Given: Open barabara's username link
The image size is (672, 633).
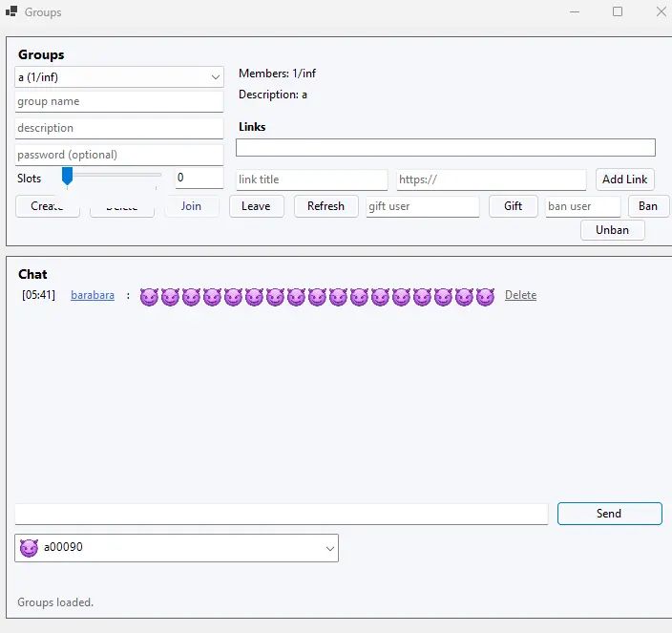Looking at the screenshot, I should pos(93,296).
